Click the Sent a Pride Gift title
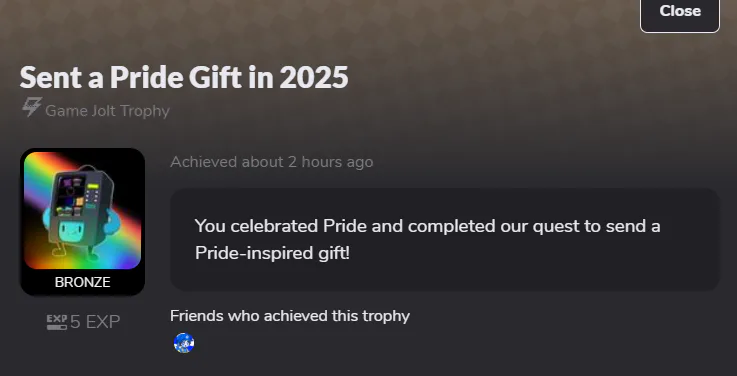Viewport: 737px width, 376px height. (184, 77)
